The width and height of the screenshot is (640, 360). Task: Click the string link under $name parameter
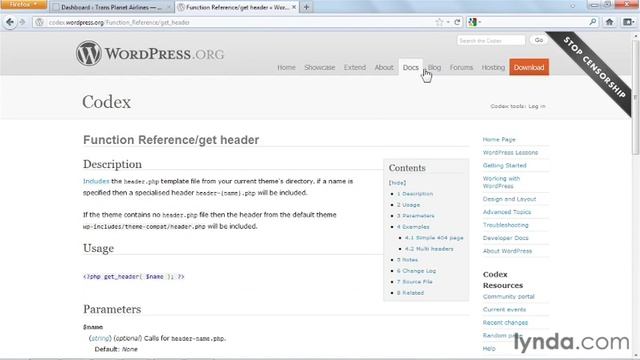tap(100, 338)
